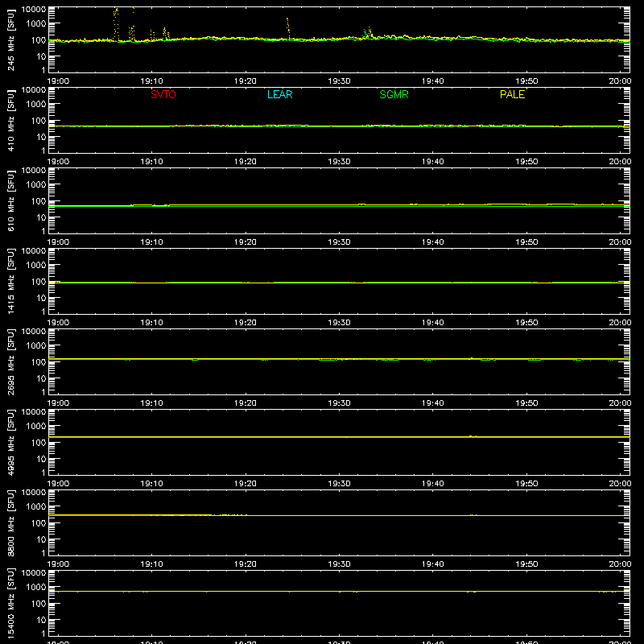Viewport: 644px width, 644px height.
Task: Click the red SVTO legend label
Action: point(163,94)
